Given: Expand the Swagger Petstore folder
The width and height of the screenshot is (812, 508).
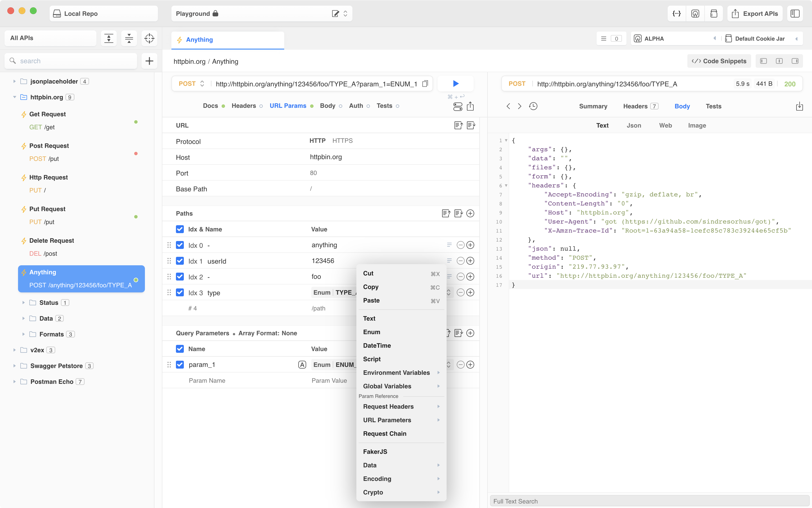Looking at the screenshot, I should [x=14, y=366].
